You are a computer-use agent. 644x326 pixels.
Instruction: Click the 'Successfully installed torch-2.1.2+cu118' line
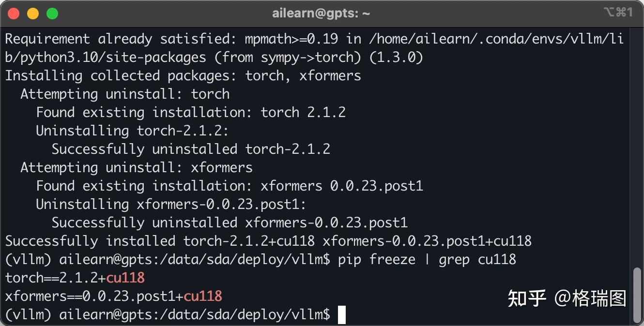click(x=268, y=241)
